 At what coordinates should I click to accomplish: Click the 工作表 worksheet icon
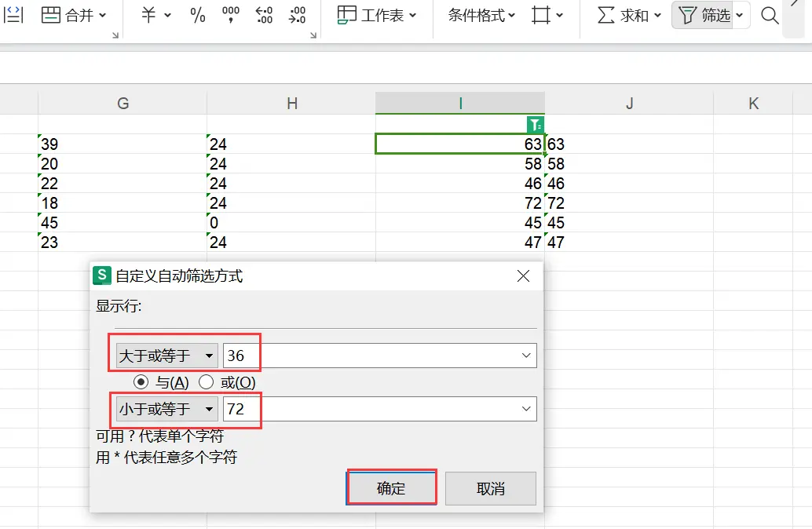(x=346, y=15)
